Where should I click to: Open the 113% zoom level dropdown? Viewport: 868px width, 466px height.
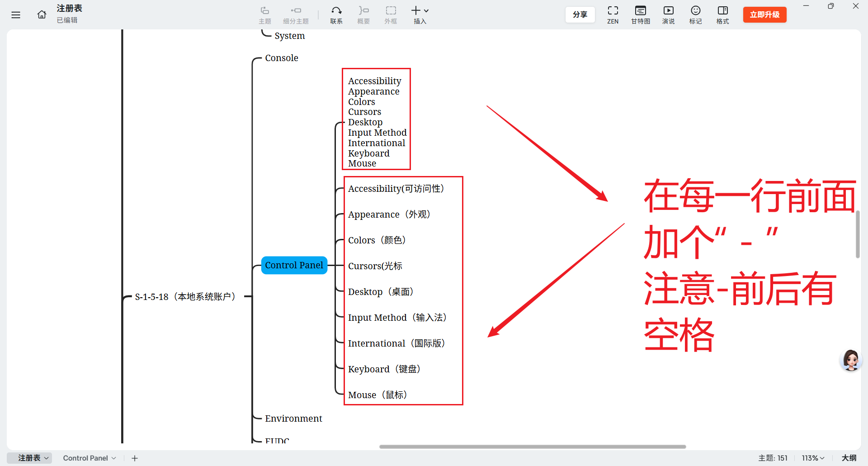[813, 458]
